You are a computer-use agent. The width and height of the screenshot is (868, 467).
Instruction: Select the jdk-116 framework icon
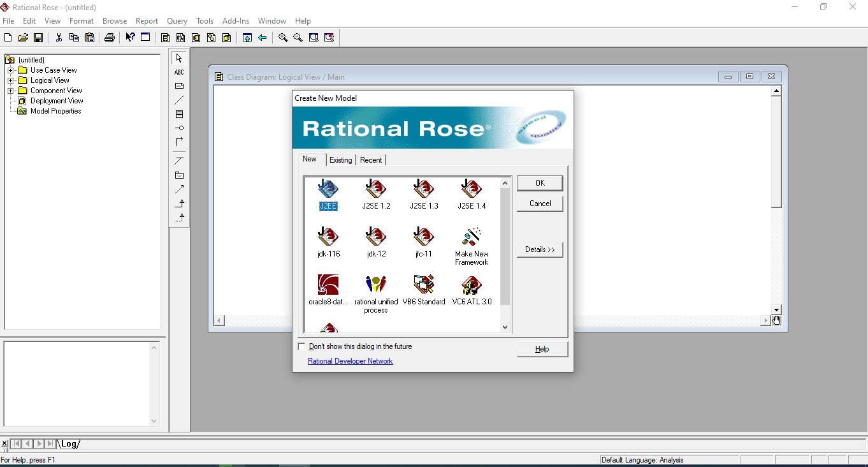[328, 242]
